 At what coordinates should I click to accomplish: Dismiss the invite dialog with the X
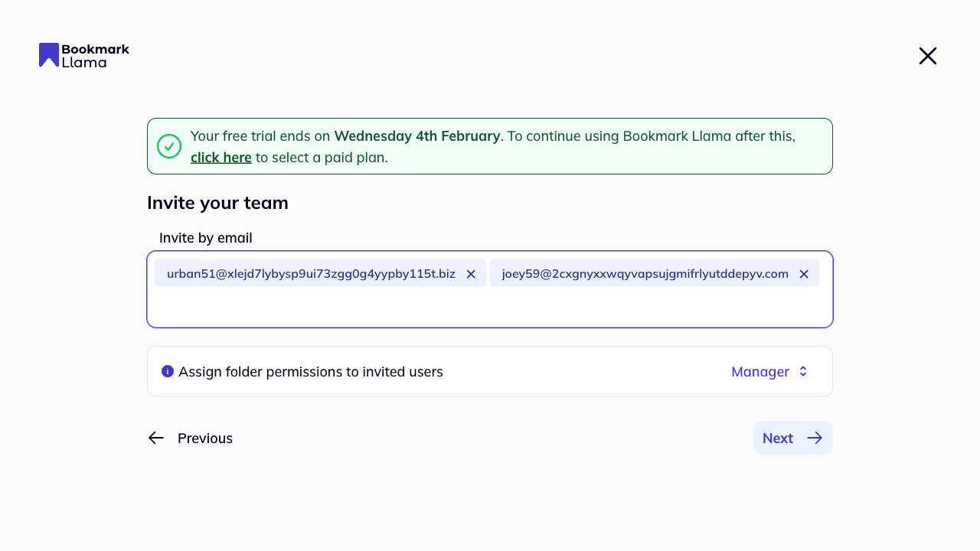(927, 56)
